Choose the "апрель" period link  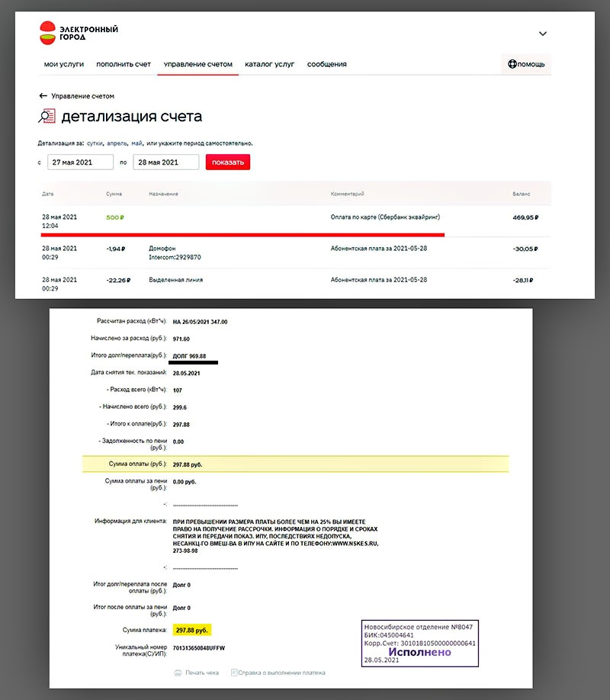117,143
